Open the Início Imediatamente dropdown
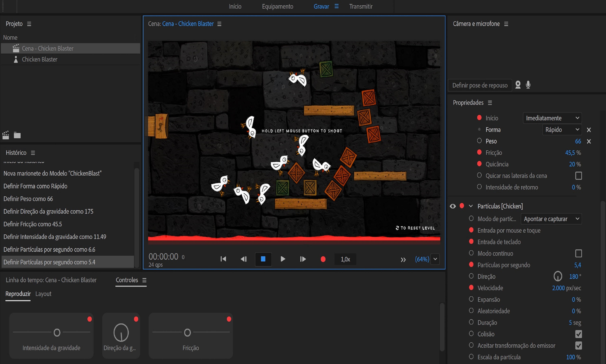 pos(552,118)
